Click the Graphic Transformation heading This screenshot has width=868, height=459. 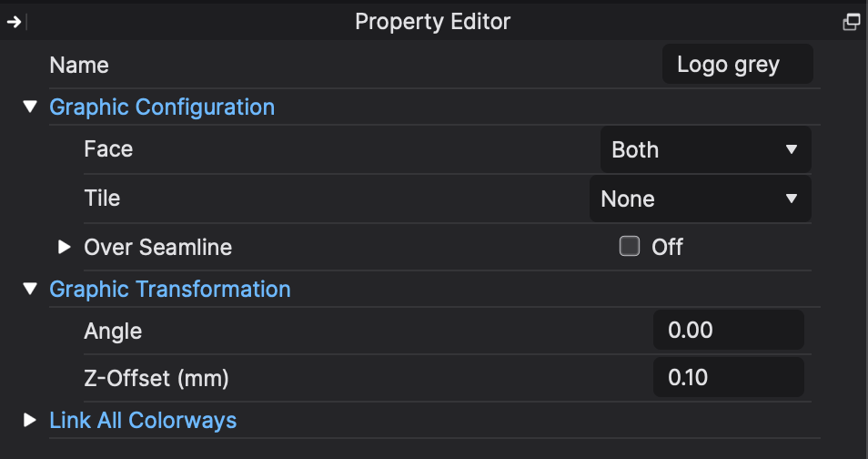pos(170,289)
